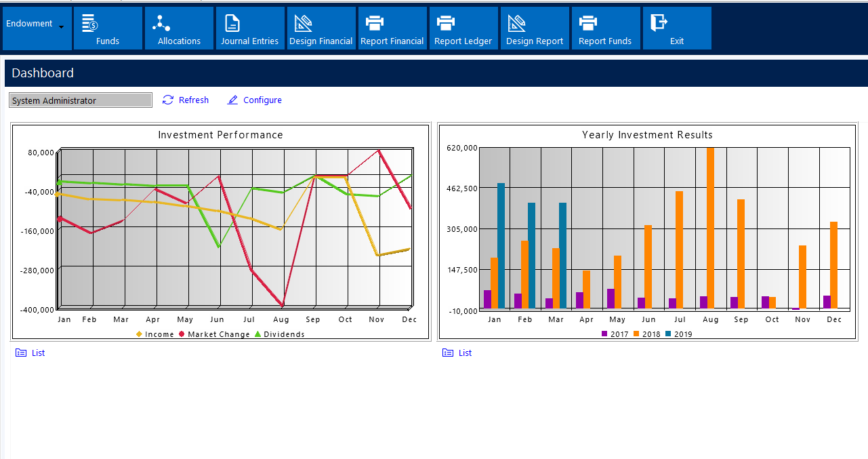The width and height of the screenshot is (868, 459).
Task: Open the Report Ledger function
Action: tap(463, 28)
